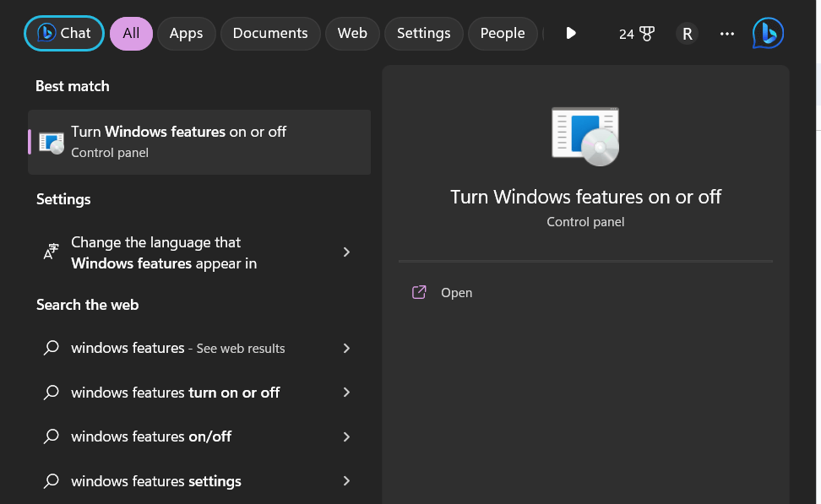Click search icon beside 'windows features on/off'
Image resolution: width=821 pixels, height=504 pixels.
click(x=52, y=436)
